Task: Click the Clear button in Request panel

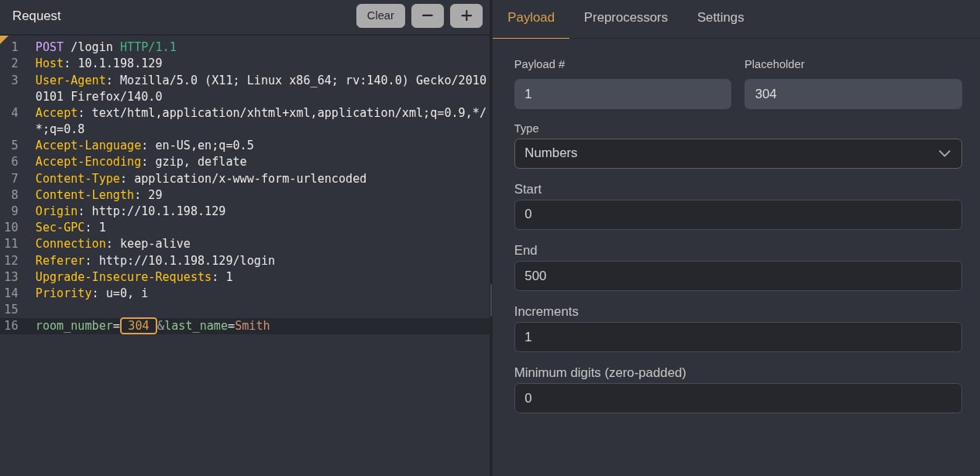Action: pyautogui.click(x=380, y=15)
